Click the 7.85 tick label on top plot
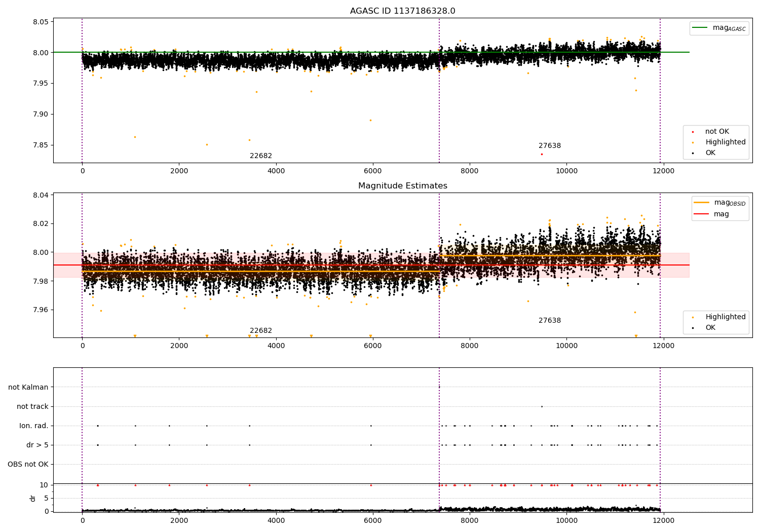This screenshot has height=532, width=760. pos(41,145)
